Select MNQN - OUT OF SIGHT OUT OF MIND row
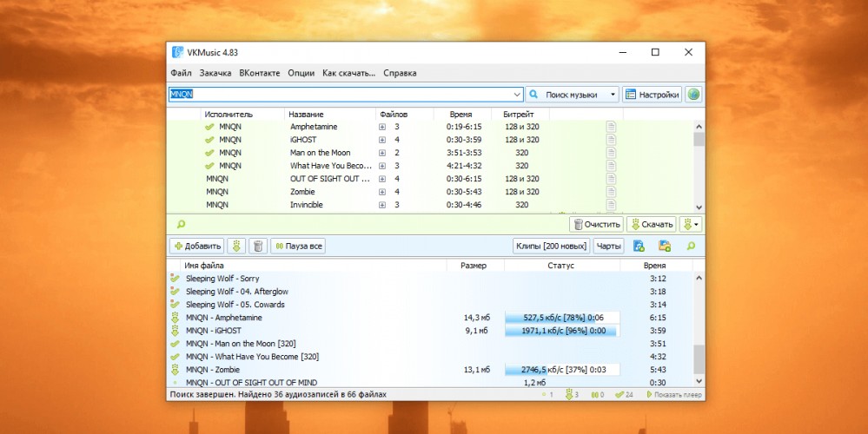The image size is (868, 434). point(429,382)
